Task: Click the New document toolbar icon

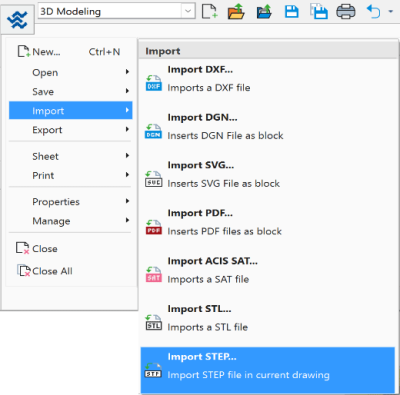Action: (209, 12)
